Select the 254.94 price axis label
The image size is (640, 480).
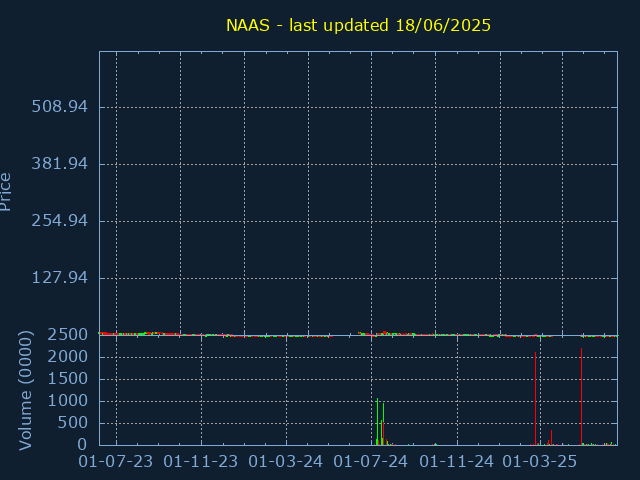pos(60,221)
